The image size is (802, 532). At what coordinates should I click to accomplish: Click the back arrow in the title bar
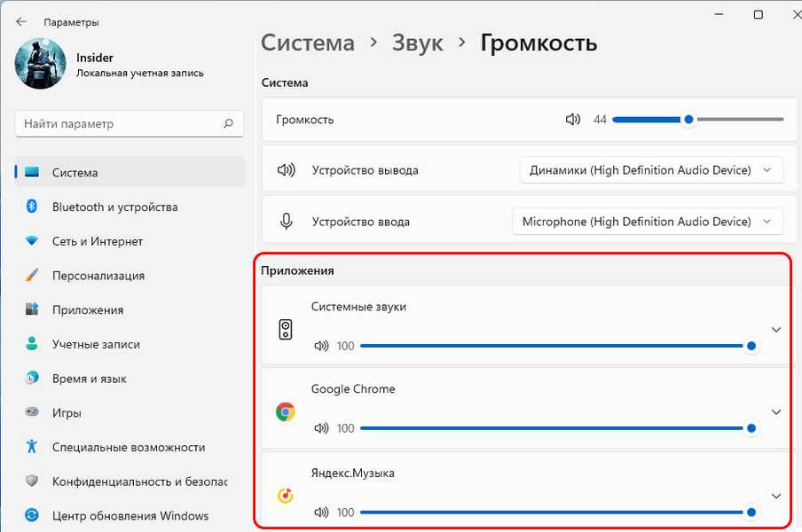[21, 21]
